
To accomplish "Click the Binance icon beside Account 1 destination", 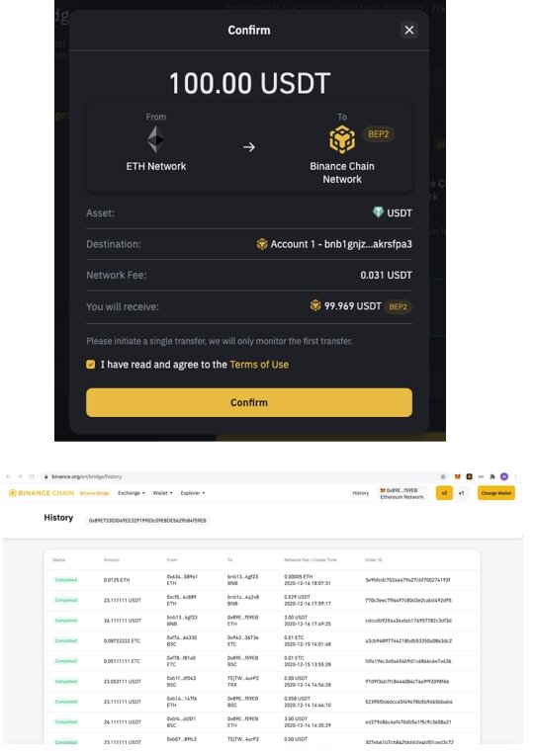I will [x=262, y=244].
